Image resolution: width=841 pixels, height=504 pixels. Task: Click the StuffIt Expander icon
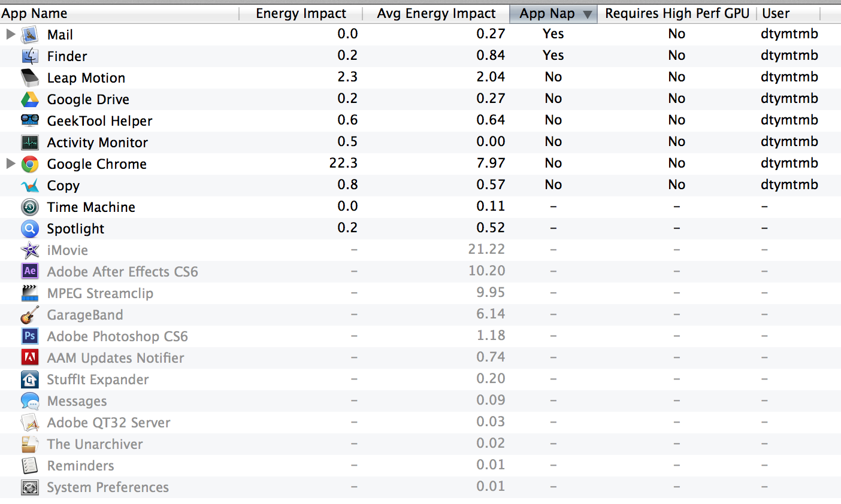point(30,379)
